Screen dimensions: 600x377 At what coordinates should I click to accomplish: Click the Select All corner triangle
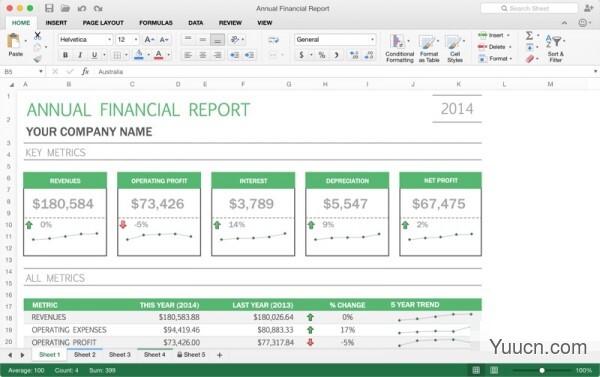coord(11,85)
